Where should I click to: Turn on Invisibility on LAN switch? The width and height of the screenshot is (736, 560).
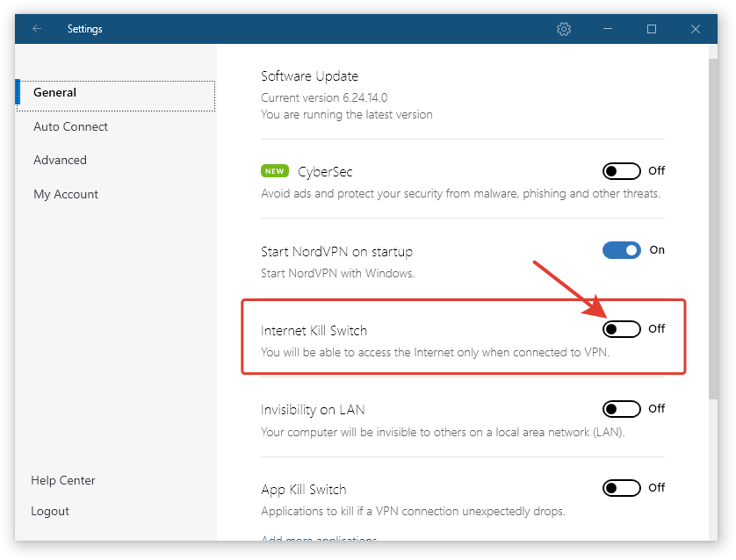pyautogui.click(x=622, y=409)
